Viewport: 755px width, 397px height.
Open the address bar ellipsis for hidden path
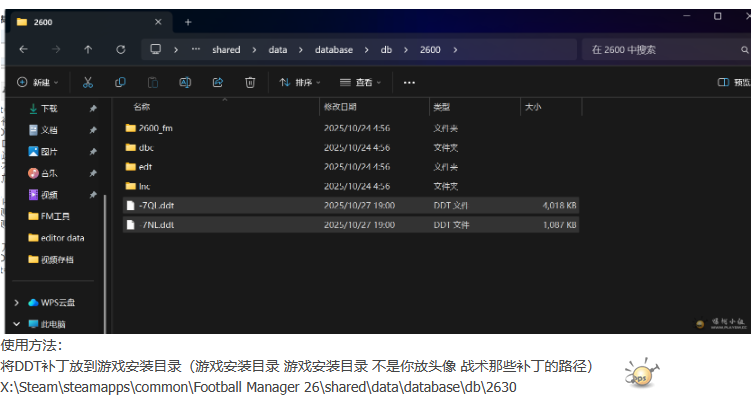[x=195, y=49]
